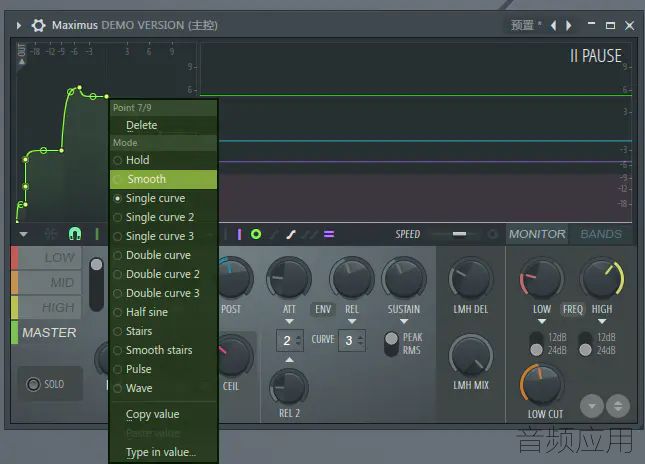Open the SUSTAIN dropdown arrow
The height and width of the screenshot is (464, 645).
pos(404,321)
